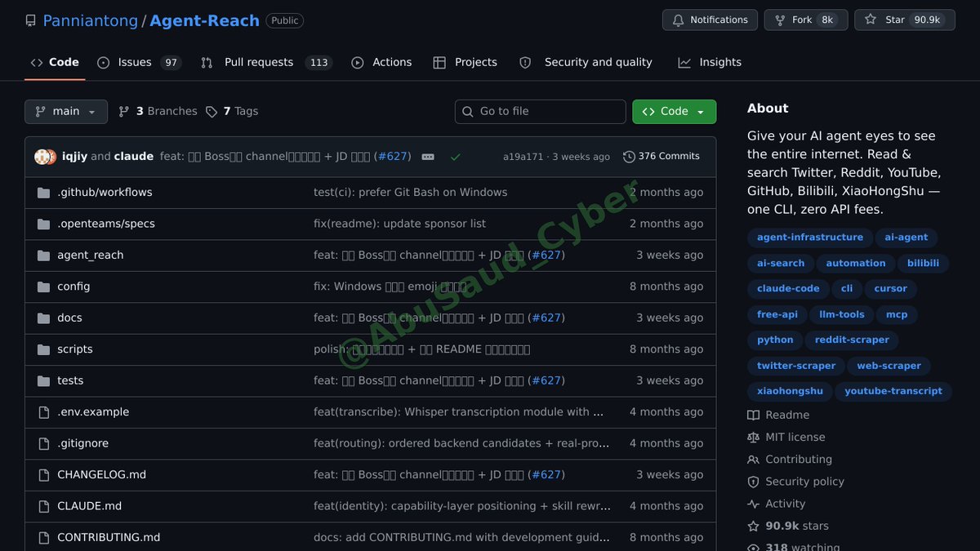Star the Agent-Reach repository

pyautogui.click(x=905, y=20)
